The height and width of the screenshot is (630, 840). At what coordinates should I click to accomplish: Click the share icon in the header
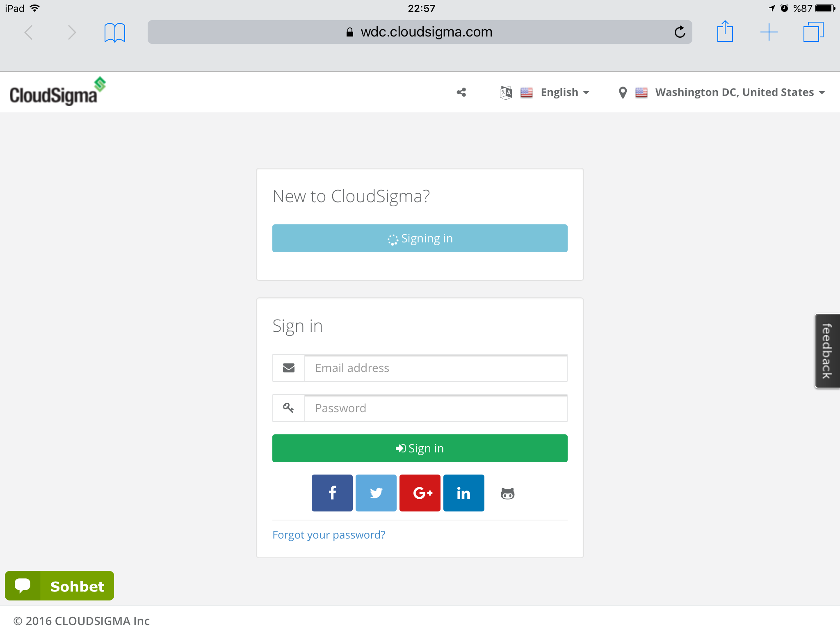click(x=461, y=92)
